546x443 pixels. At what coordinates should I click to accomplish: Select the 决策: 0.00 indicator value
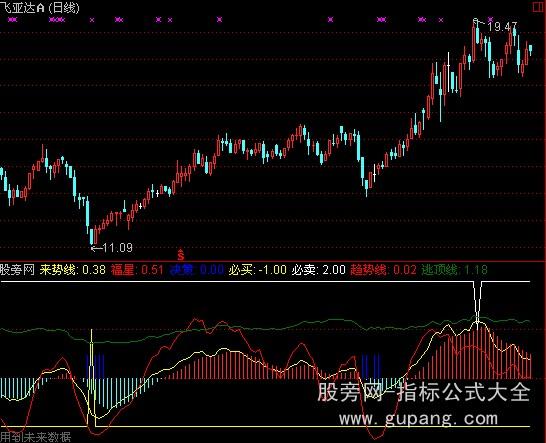[197, 270]
